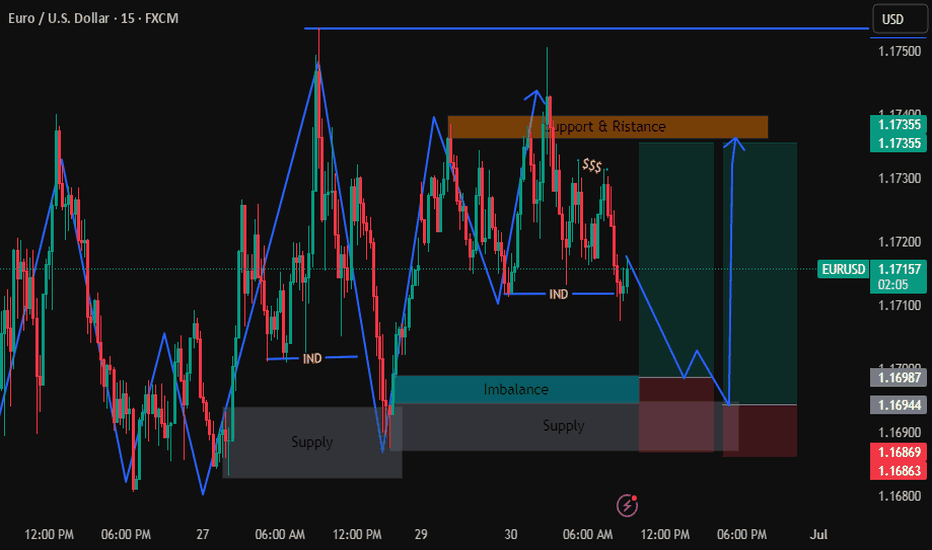932x550 pixels.
Task: Click the Supply label directly below Imbalance zone
Action: point(563,426)
